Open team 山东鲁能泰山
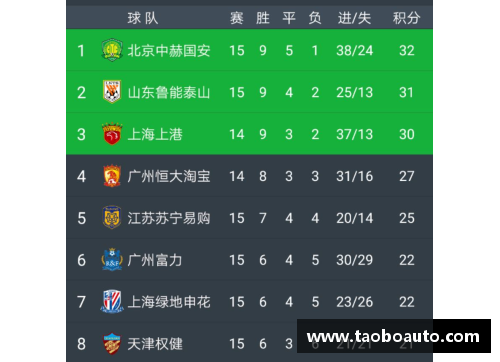The width and height of the screenshot is (500, 362). [x=169, y=92]
